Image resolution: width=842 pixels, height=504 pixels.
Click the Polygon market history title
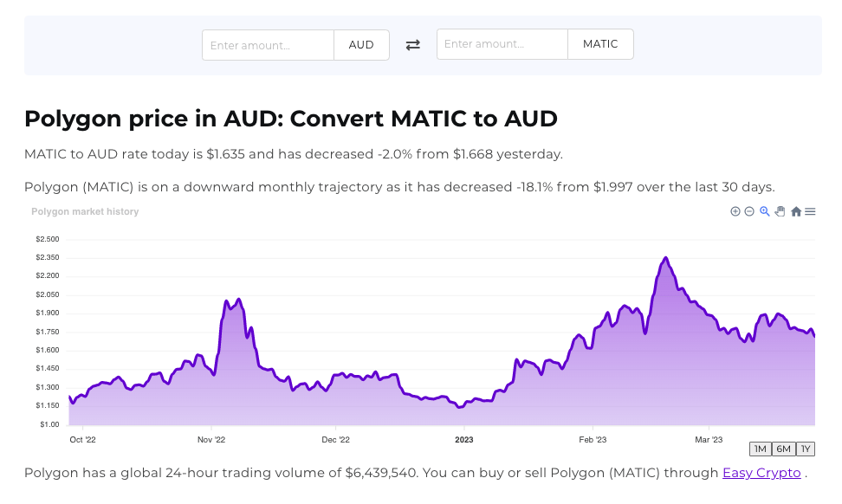85,211
